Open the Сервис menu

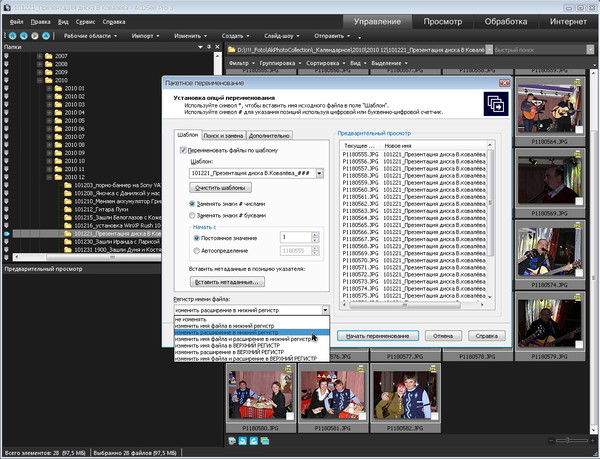85,22
